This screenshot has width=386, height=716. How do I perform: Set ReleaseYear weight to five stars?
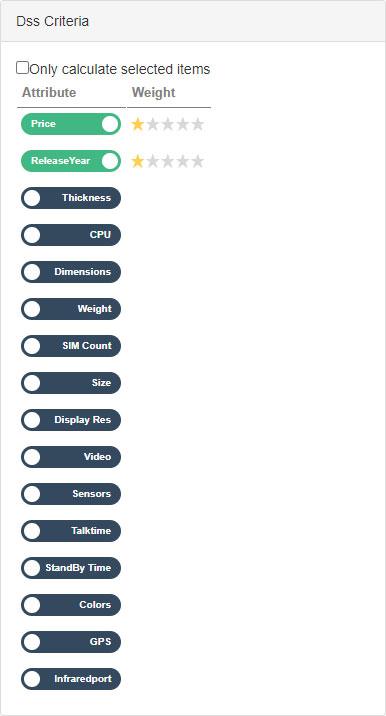point(197,161)
